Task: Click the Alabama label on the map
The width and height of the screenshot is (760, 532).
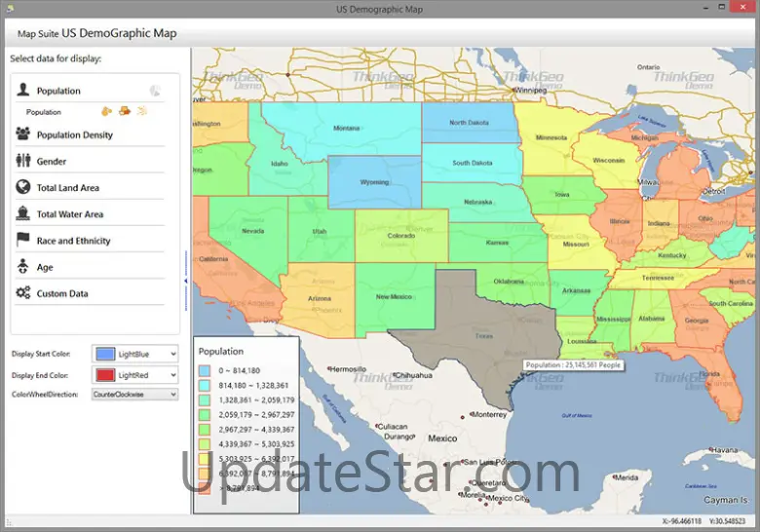Action: point(652,319)
